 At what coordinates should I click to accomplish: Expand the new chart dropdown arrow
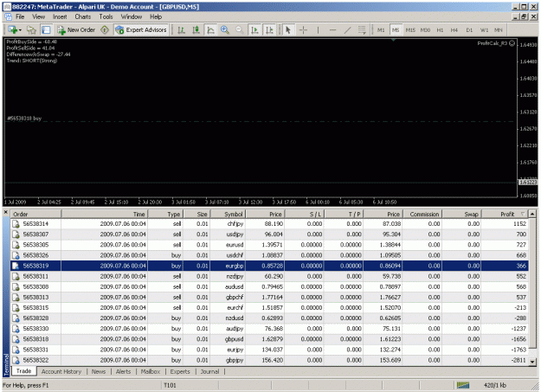[20, 30]
